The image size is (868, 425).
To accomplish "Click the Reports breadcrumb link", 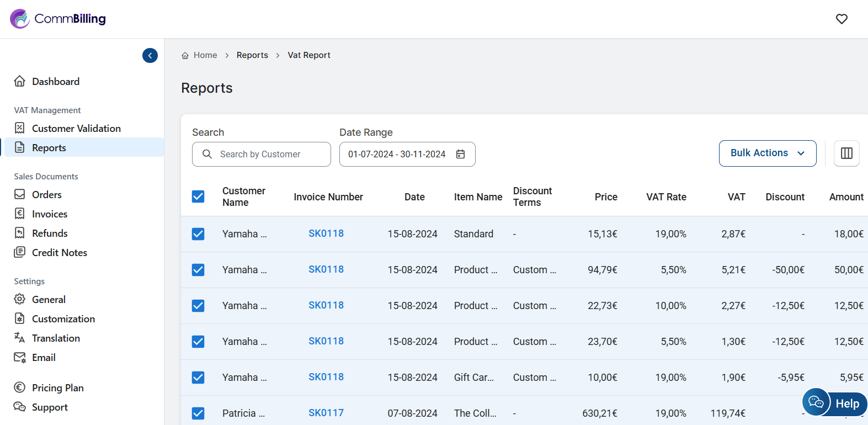I will [252, 55].
